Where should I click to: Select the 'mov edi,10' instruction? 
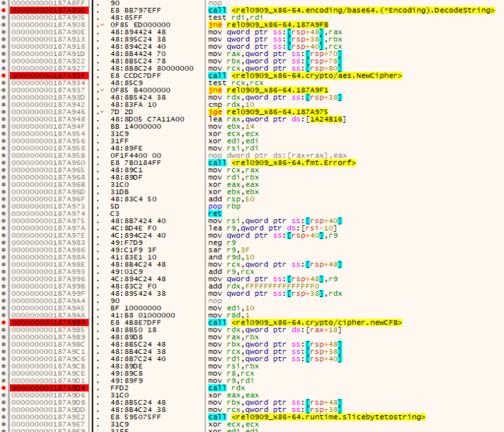coord(231,308)
